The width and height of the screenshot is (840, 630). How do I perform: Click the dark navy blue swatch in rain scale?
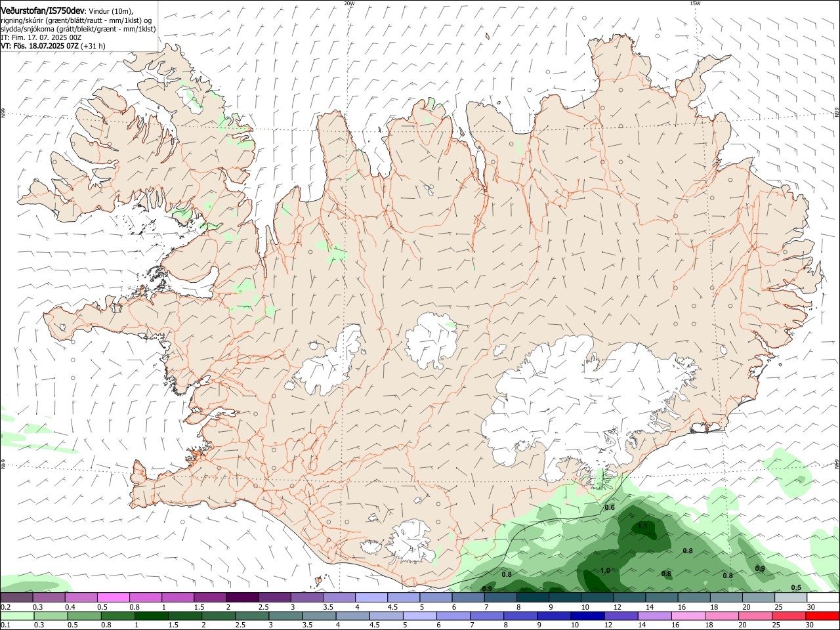[587, 616]
